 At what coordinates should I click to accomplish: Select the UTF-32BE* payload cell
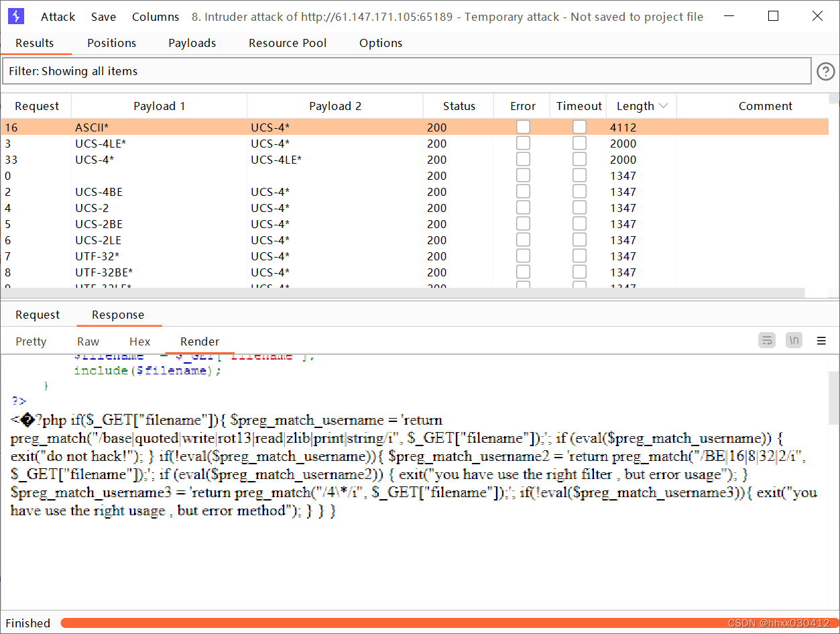[160, 272]
